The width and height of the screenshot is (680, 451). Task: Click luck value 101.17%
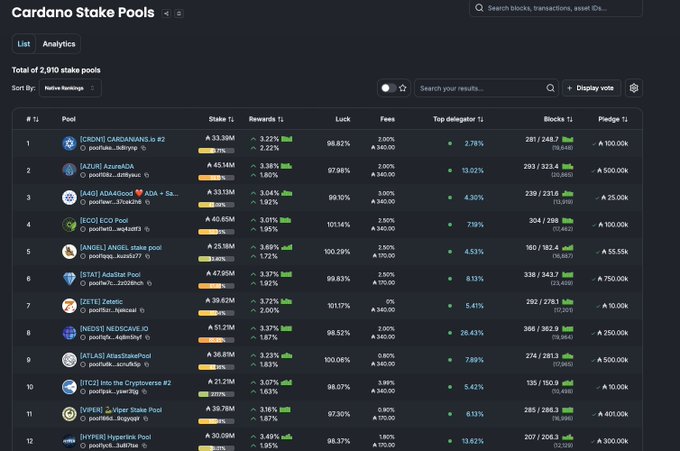(339, 306)
